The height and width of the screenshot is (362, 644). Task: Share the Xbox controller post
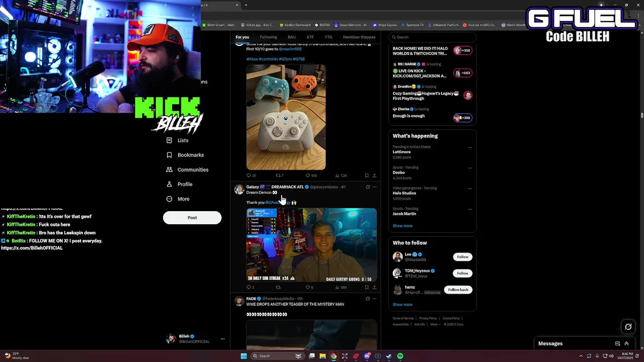coord(374,175)
